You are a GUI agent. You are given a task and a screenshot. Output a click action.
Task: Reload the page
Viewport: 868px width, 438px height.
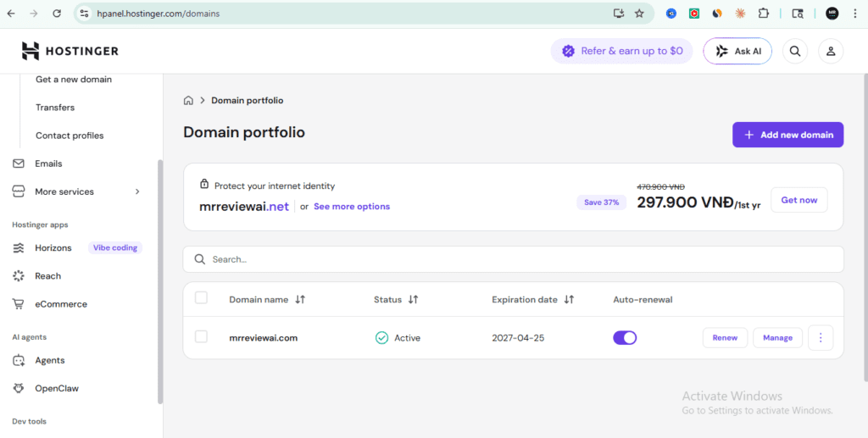(57, 14)
